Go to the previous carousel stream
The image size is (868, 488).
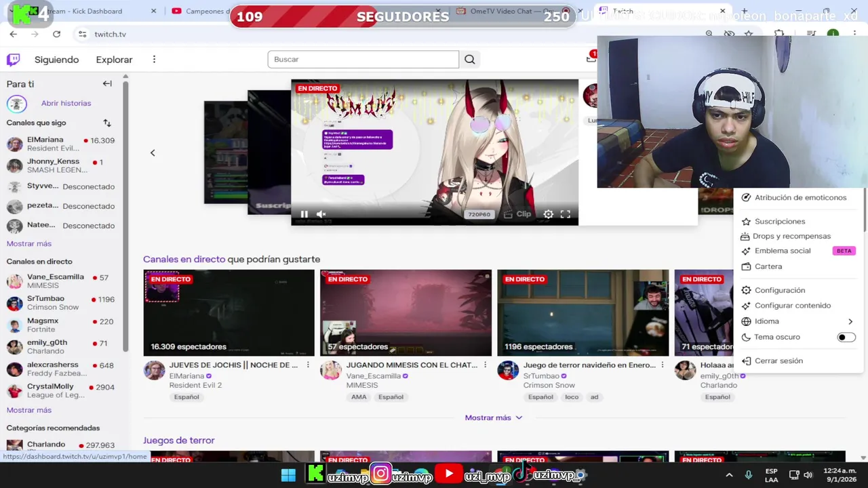[153, 152]
